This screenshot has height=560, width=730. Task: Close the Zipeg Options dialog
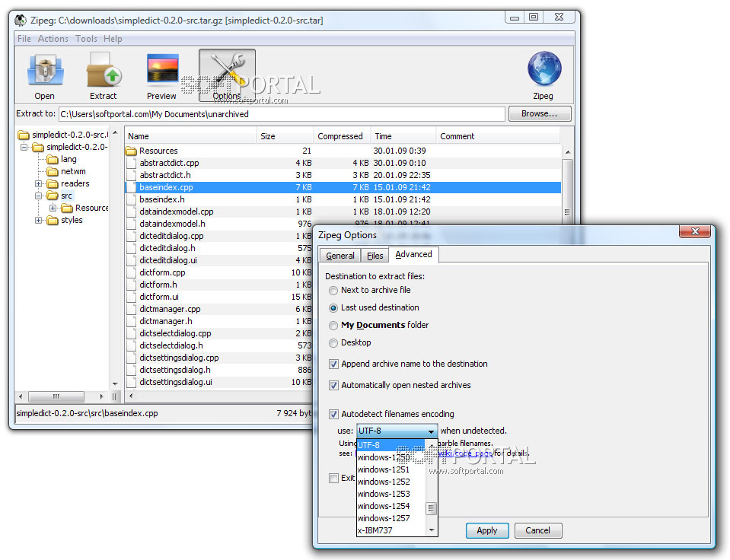[x=695, y=231]
